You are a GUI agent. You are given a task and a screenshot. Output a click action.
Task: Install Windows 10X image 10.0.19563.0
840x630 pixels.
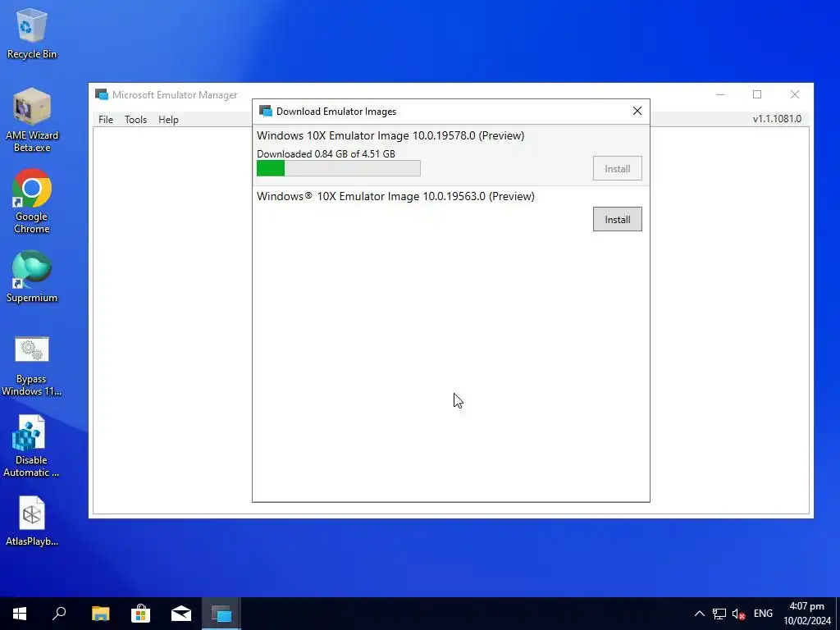[617, 220]
